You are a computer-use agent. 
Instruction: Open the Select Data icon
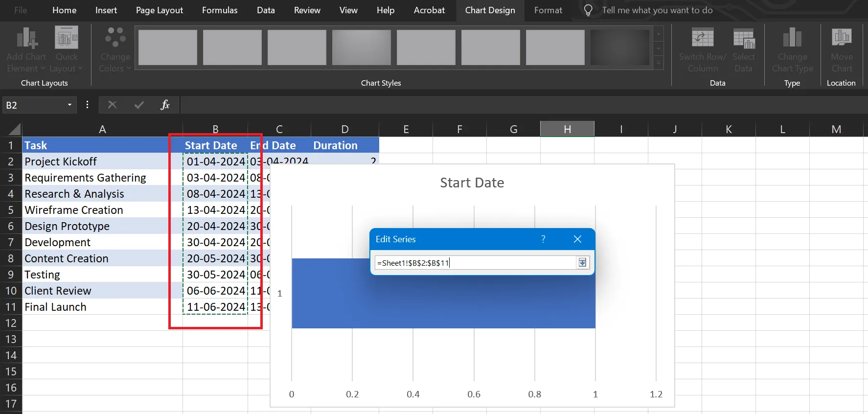click(x=744, y=39)
